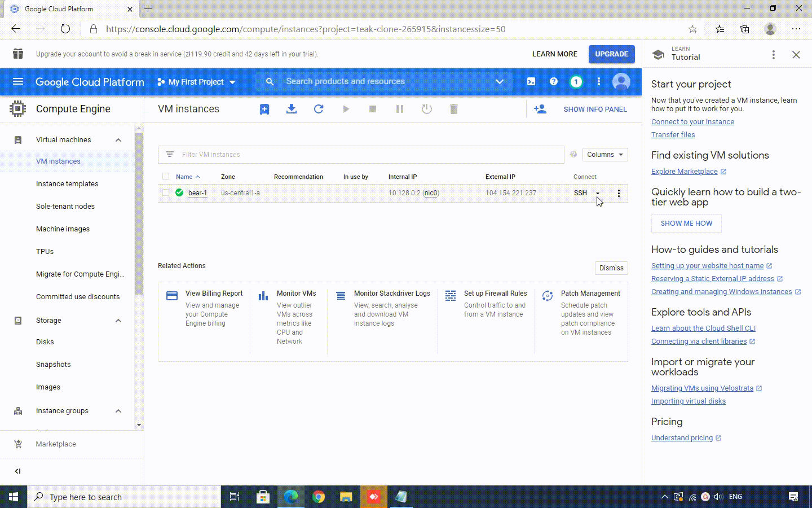This screenshot has height=508, width=812.
Task: Click the SHOW ME HOW button
Action: (686, 224)
